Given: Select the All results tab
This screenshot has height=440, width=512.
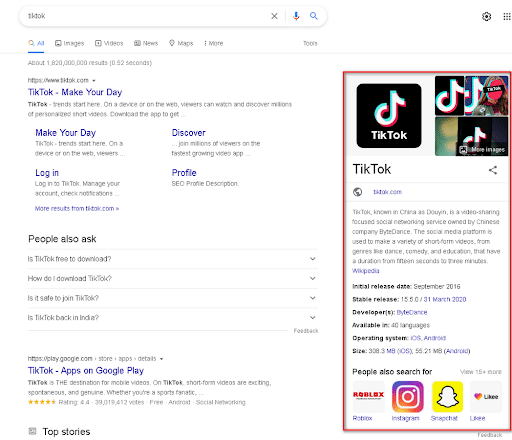Looking at the screenshot, I should [36, 43].
